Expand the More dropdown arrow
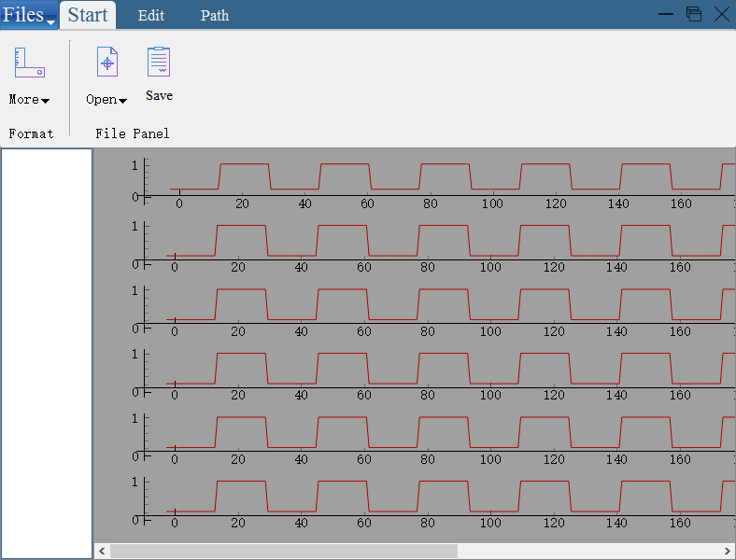The image size is (736, 560). tap(45, 101)
